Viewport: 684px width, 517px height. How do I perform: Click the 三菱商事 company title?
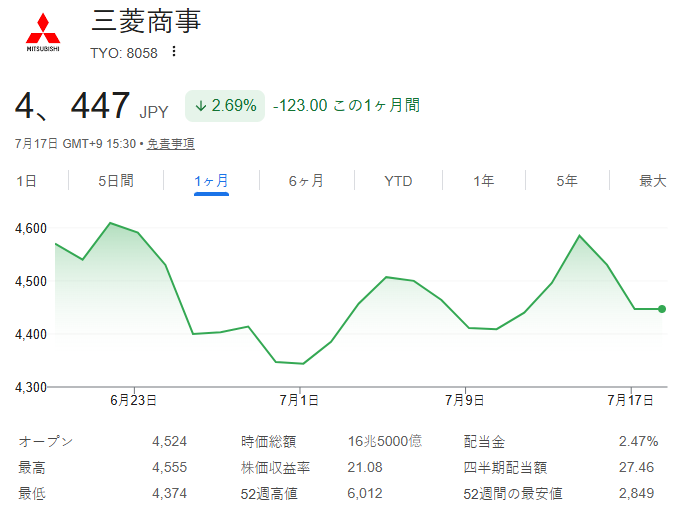(146, 21)
